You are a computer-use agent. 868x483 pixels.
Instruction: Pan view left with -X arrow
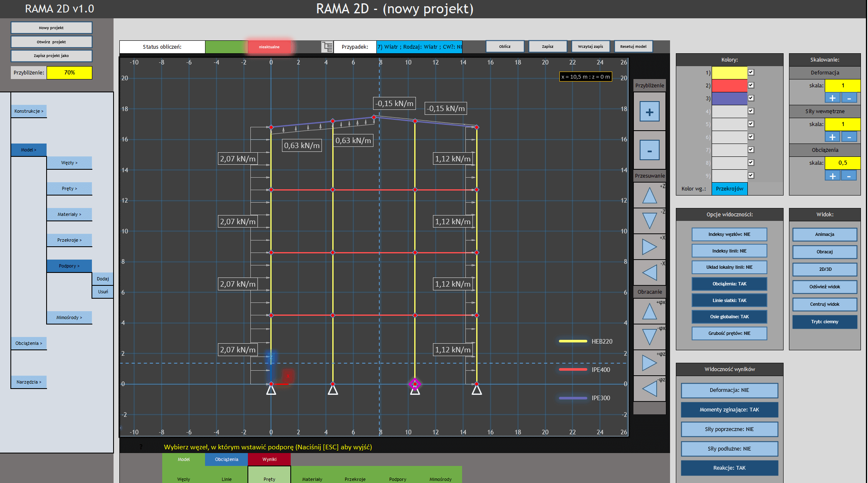[x=649, y=273]
